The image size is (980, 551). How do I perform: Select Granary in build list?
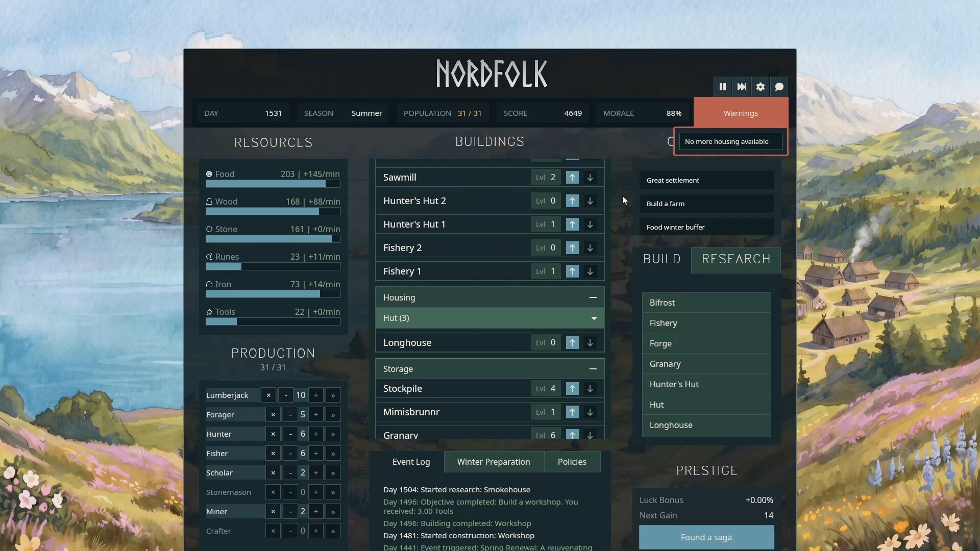click(x=706, y=364)
